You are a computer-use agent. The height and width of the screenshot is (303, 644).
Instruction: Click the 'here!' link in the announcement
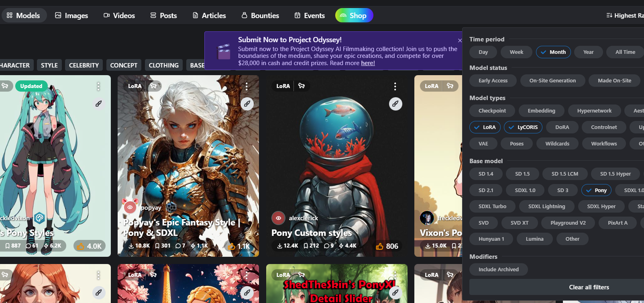pyautogui.click(x=368, y=63)
